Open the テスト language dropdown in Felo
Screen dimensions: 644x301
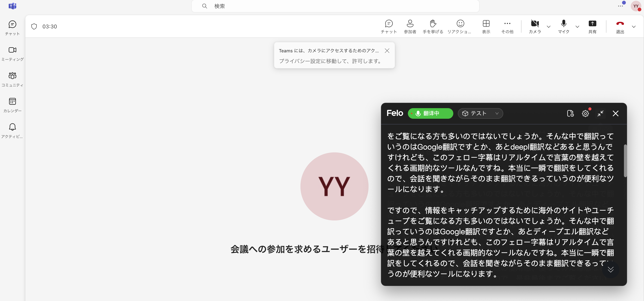point(480,113)
